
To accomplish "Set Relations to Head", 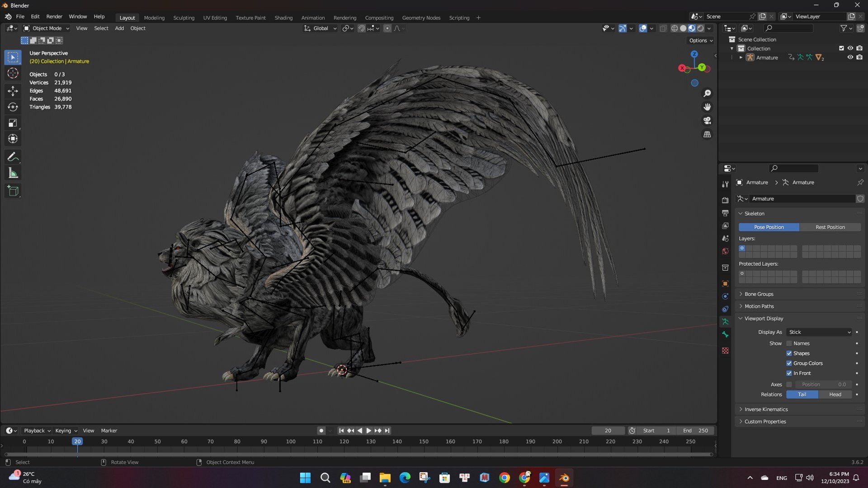I will (835, 394).
